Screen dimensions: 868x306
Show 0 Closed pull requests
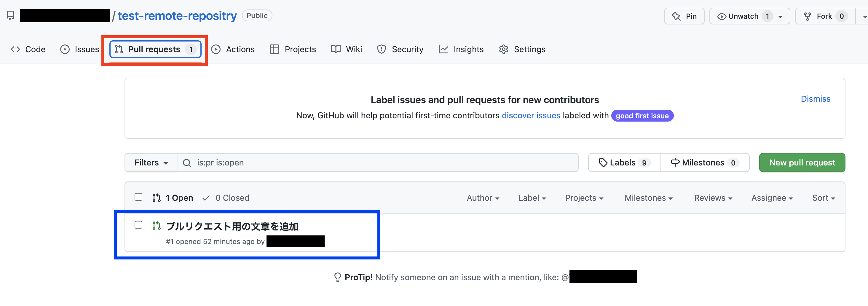(x=226, y=198)
